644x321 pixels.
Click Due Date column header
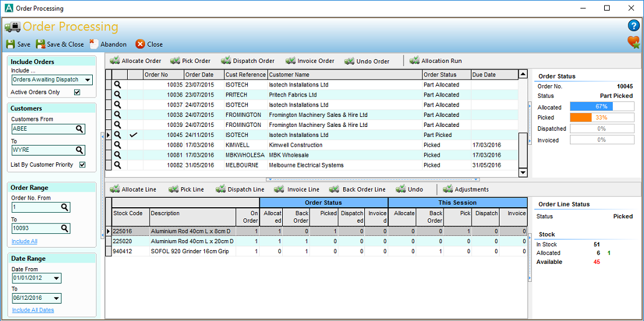[x=495, y=75]
